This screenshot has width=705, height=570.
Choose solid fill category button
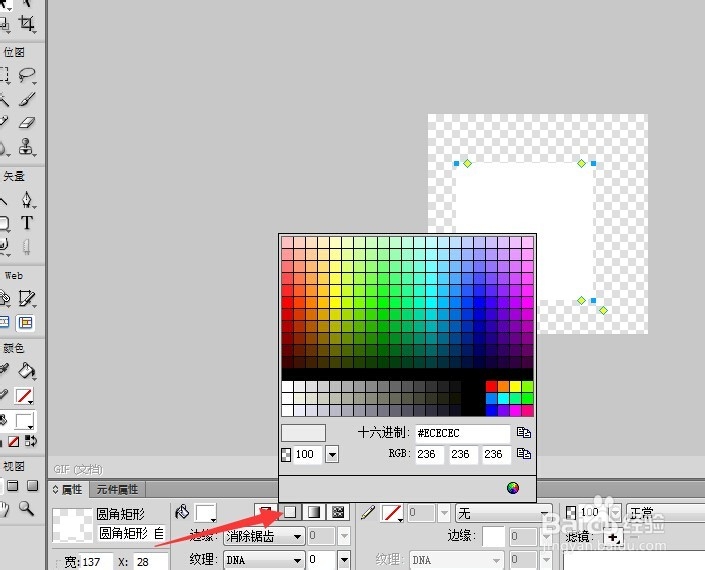(x=290, y=512)
